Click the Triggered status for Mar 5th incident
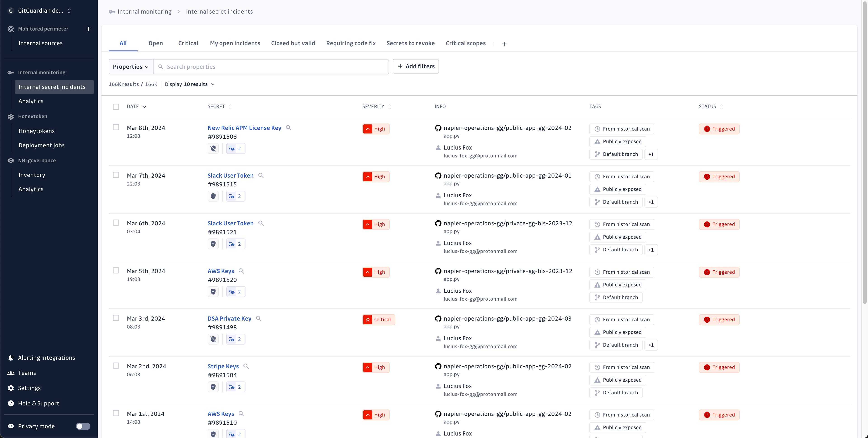Image resolution: width=868 pixels, height=438 pixels. pyautogui.click(x=719, y=272)
